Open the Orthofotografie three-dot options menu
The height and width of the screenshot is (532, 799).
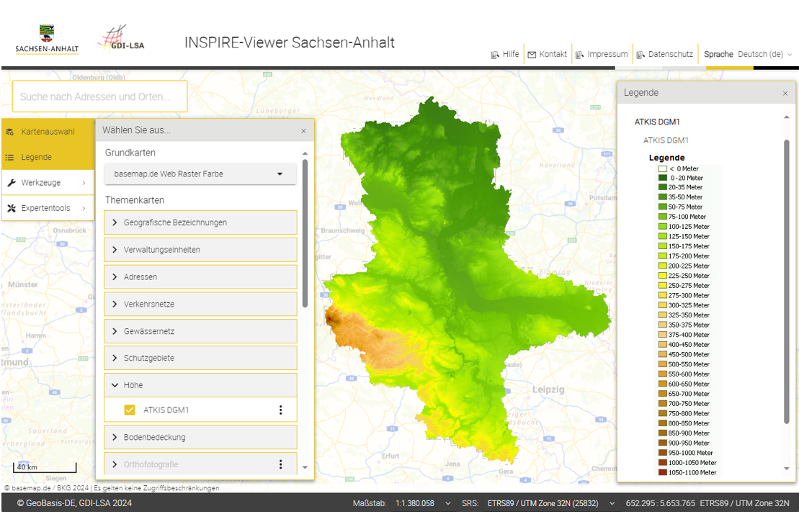tap(281, 464)
